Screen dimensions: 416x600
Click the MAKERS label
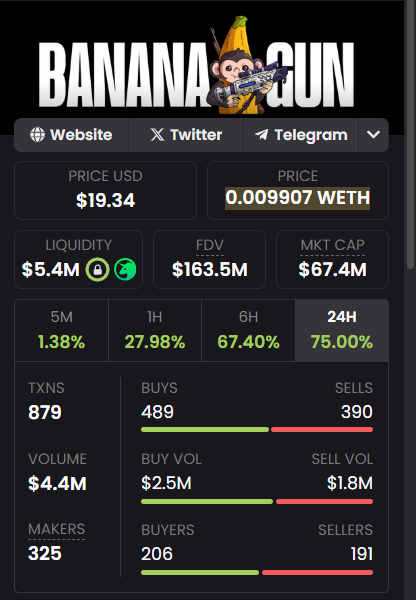coord(57,529)
